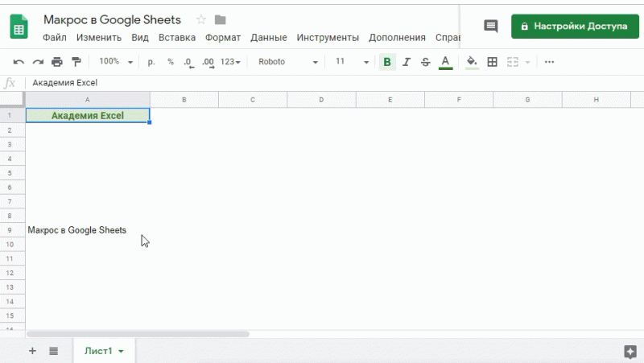Select column D header
This screenshot has height=363, width=644.
pos(321,100)
